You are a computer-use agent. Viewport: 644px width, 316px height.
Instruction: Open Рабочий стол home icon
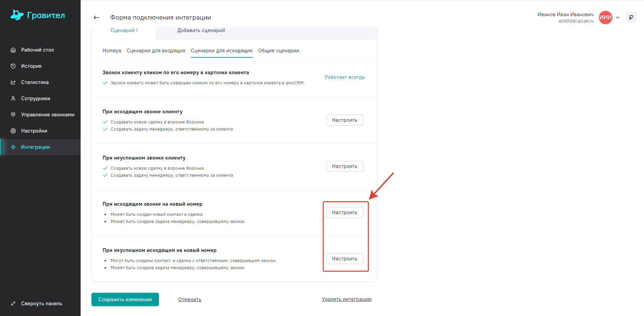tap(13, 50)
